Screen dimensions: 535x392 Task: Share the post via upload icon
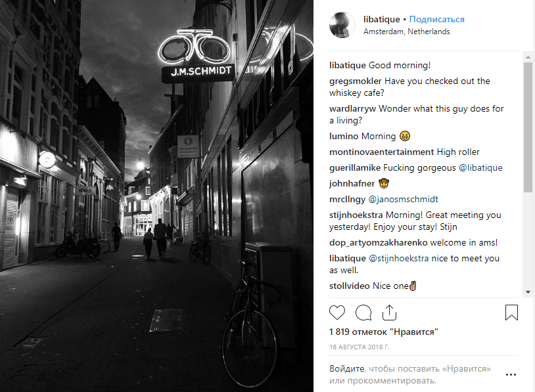pos(389,313)
